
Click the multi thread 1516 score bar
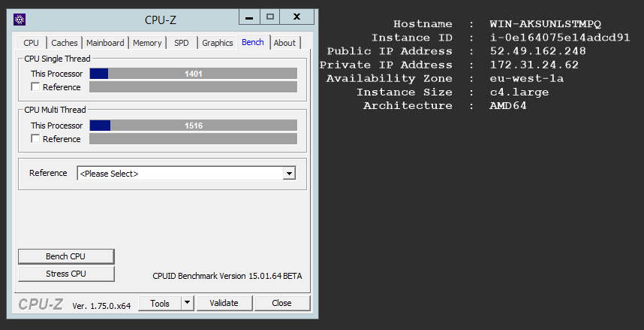point(194,126)
